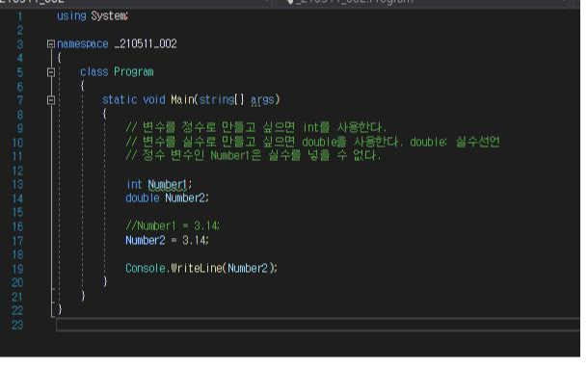This screenshot has width=588, height=370.
Task: Click class name 'Program'
Action: click(133, 72)
